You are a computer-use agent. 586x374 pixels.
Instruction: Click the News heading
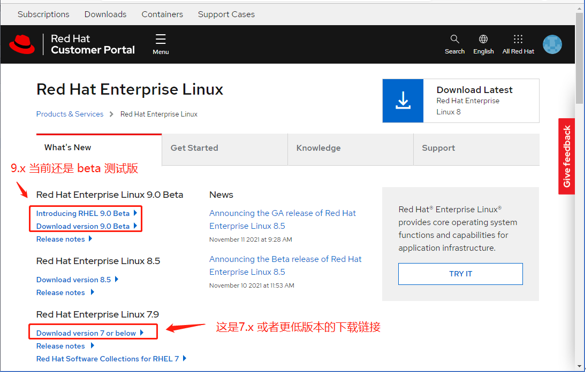(221, 195)
